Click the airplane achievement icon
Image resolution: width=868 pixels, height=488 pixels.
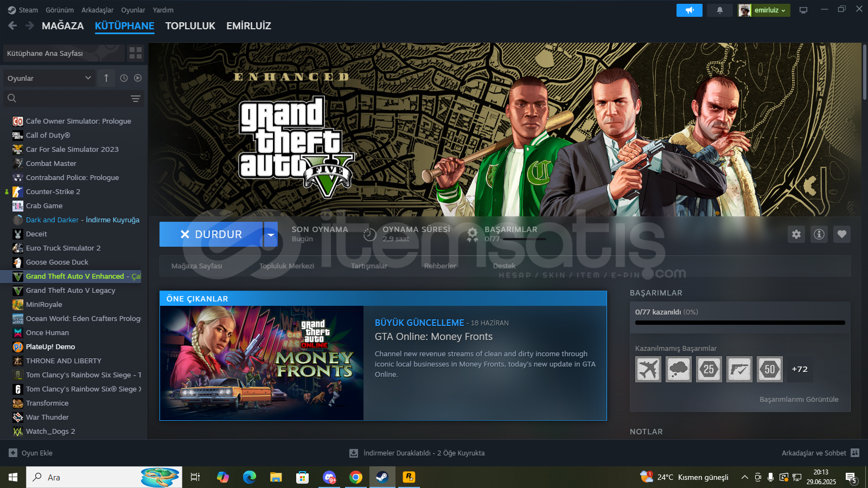click(648, 369)
